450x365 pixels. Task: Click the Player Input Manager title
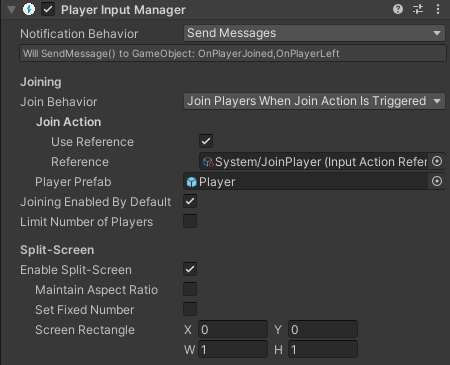tap(123, 10)
